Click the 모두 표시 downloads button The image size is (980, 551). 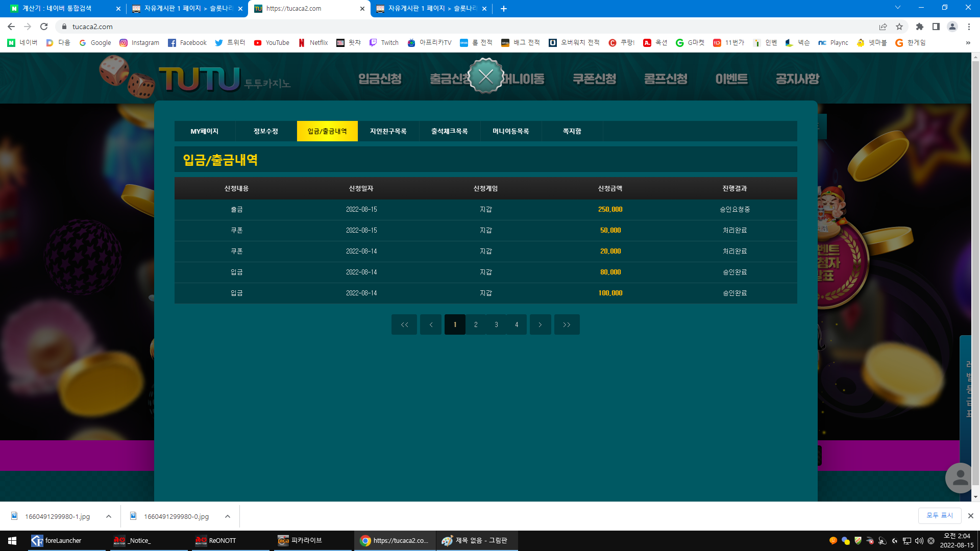940,516
